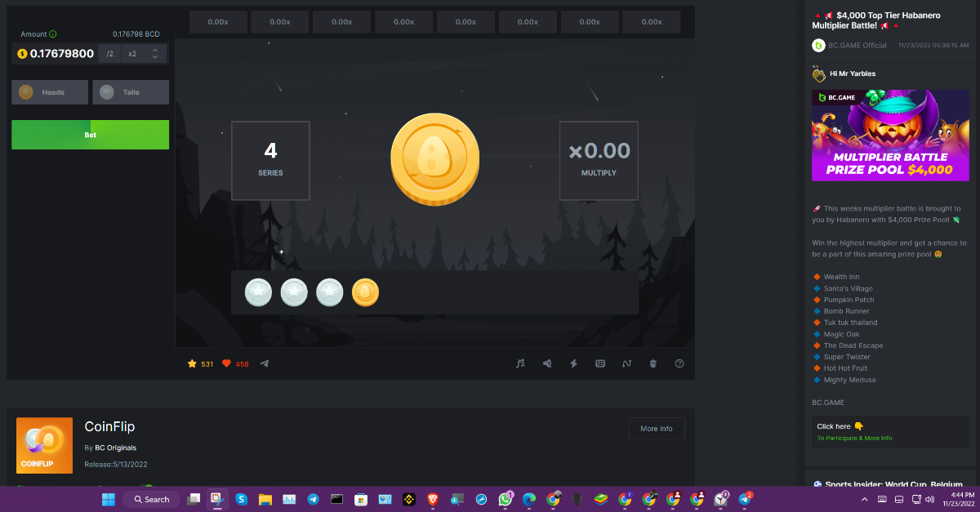
Task: Enable turbo mode lightning bolt icon
Action: tap(573, 363)
